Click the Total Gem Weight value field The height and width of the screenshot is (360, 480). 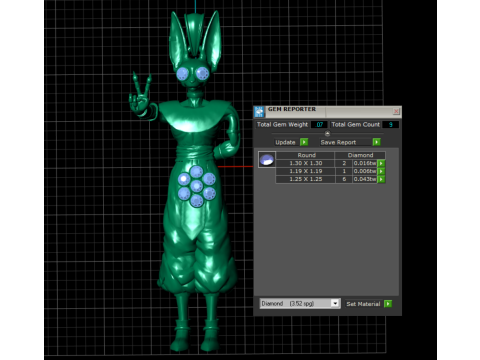[319, 125]
